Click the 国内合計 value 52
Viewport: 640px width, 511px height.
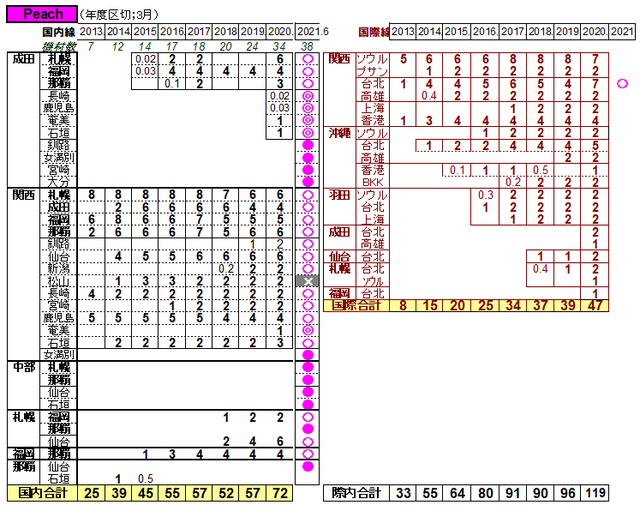(x=226, y=493)
